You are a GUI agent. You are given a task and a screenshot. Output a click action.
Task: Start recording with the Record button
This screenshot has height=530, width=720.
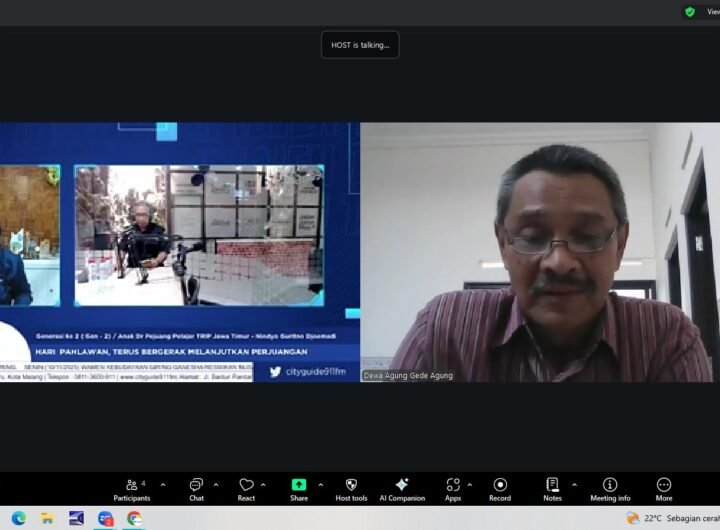pyautogui.click(x=500, y=485)
